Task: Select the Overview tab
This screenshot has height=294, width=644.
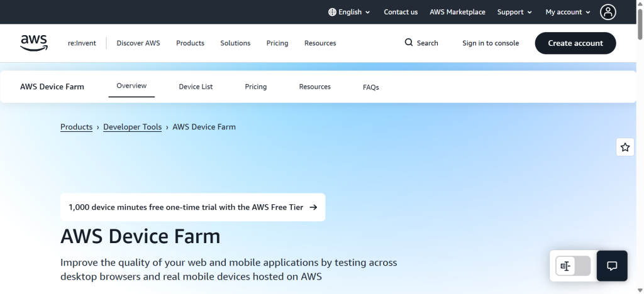Action: point(131,85)
